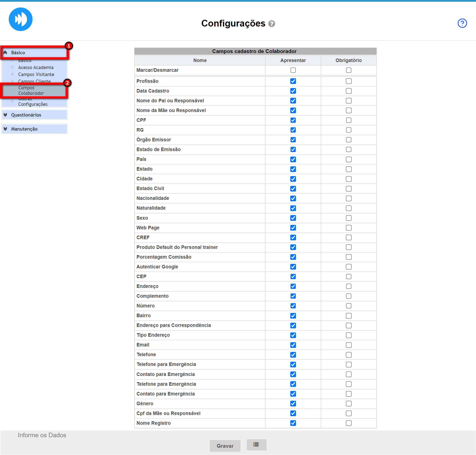Toggle the Marcar/Desmarcar Apresentar checkbox
The width and height of the screenshot is (476, 455).
point(293,70)
